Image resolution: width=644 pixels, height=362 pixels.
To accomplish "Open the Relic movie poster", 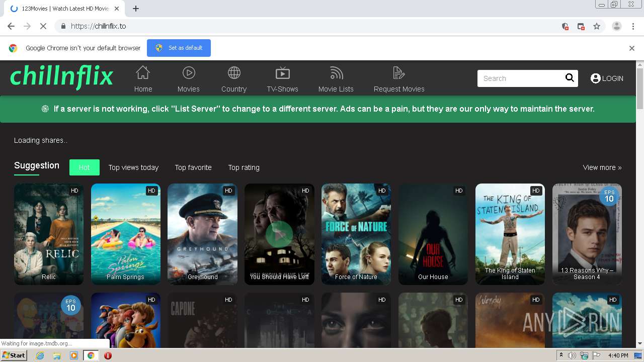I will click(49, 234).
